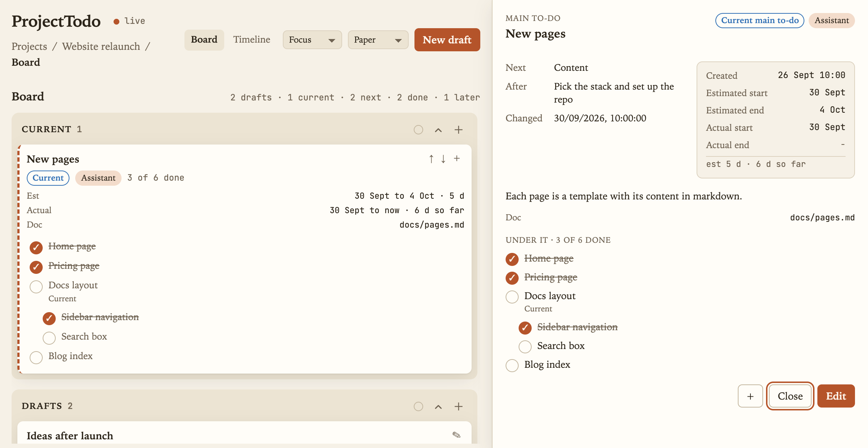Open Website relaunch breadcrumb
This screenshot has height=448, width=868.
coord(101,46)
